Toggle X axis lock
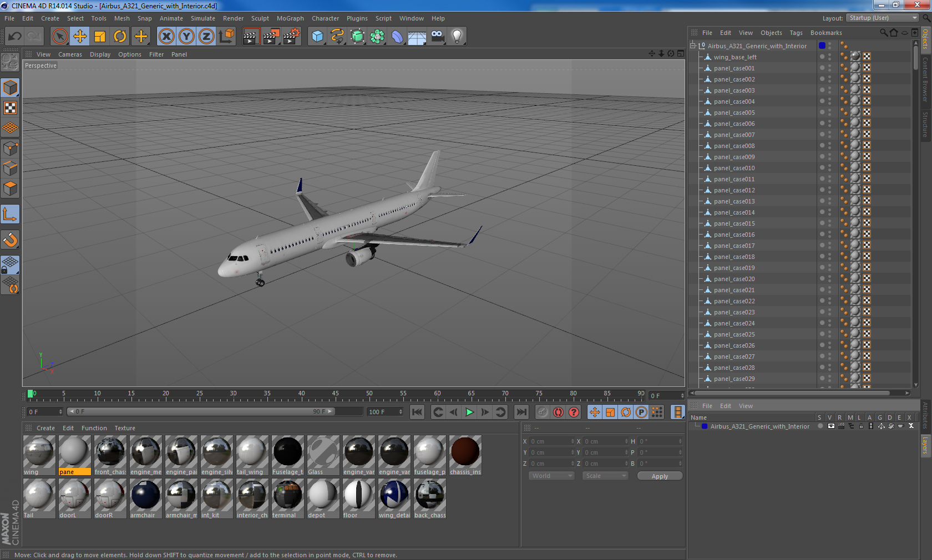Screen dimensions: 932x560 [166, 37]
